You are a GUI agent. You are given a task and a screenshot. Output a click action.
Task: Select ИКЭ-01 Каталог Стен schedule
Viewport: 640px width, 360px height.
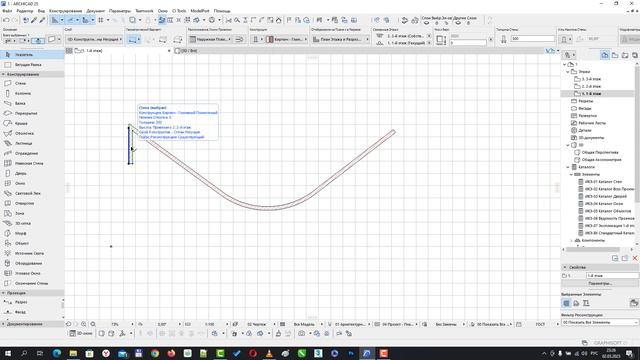(603, 182)
